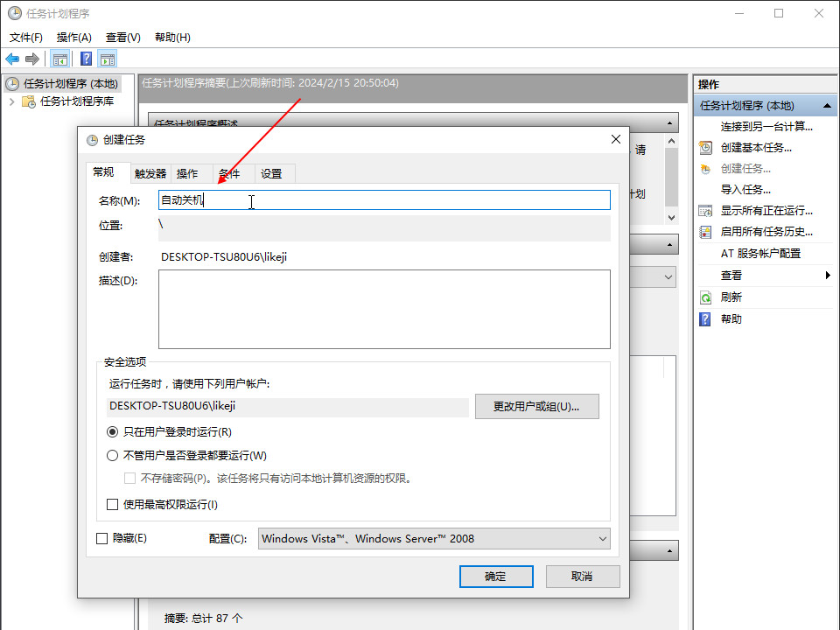
Task: Click the 启用所有任务历史 icon
Action: pos(705,232)
